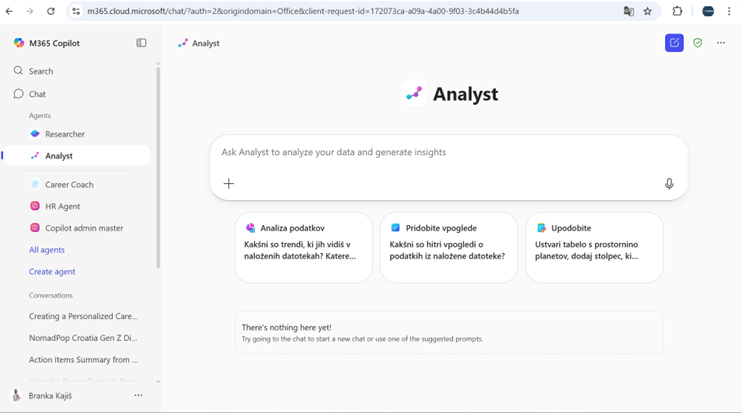Click the new chat compose icon
This screenshot has width=742, height=413.
[674, 43]
